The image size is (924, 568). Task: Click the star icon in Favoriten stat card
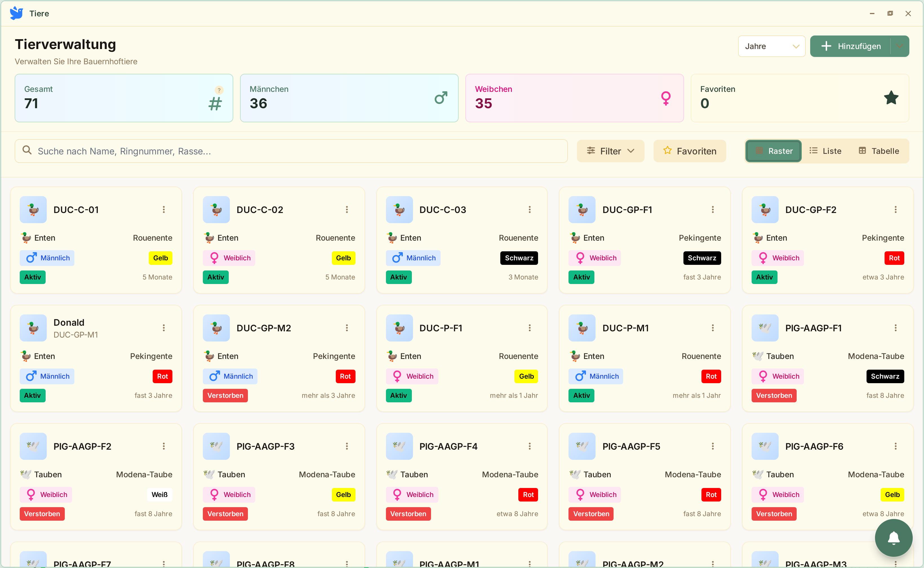891,98
